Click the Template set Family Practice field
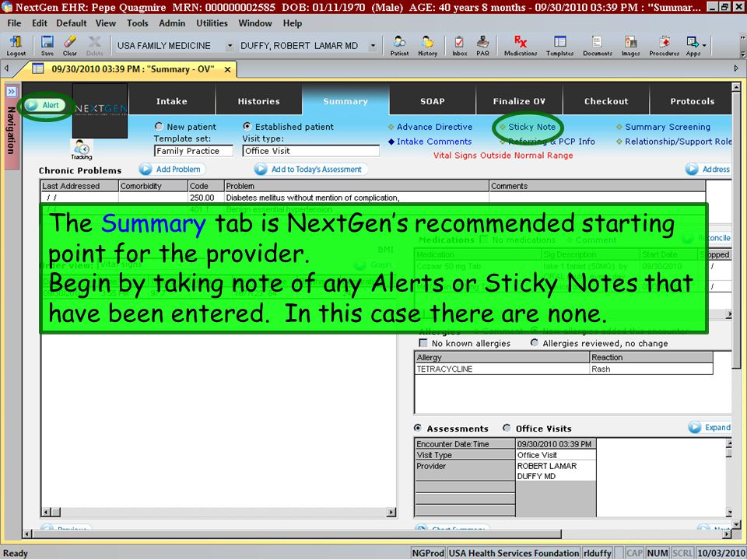 194,151
